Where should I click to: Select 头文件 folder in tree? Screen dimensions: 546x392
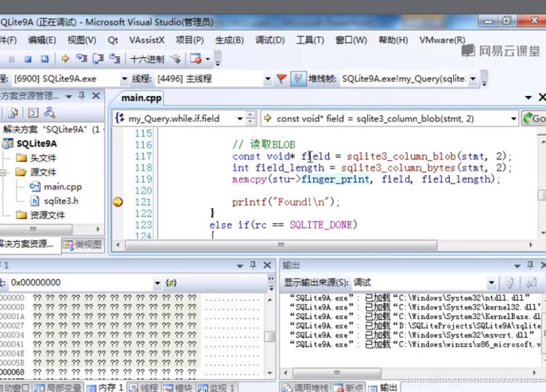(43, 158)
